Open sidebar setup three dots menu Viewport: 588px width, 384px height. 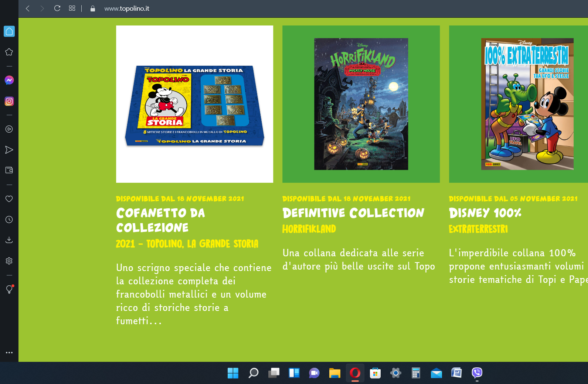click(x=9, y=353)
